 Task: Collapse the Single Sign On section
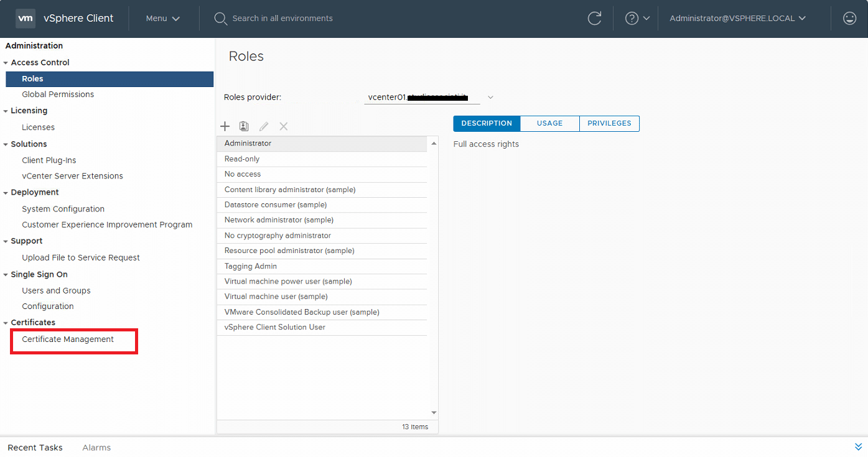[6, 275]
